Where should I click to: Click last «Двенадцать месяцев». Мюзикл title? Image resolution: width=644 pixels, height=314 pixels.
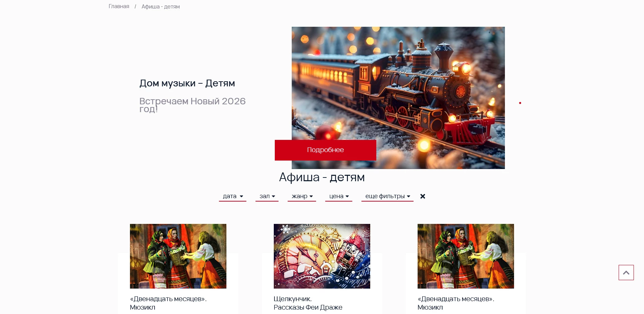(x=456, y=303)
